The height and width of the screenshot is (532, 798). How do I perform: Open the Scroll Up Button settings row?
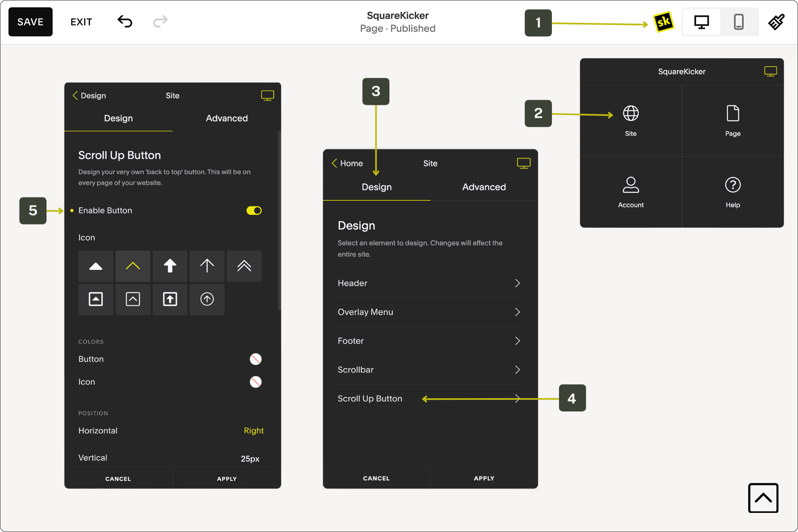coord(429,399)
